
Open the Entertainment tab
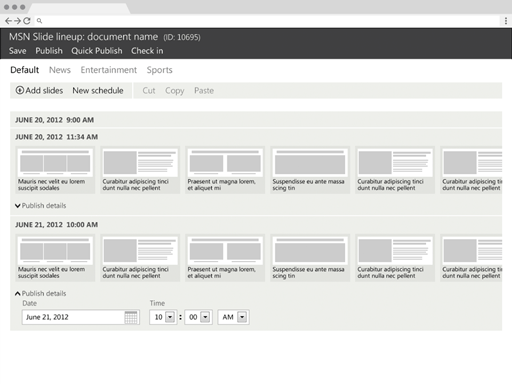[x=109, y=70]
